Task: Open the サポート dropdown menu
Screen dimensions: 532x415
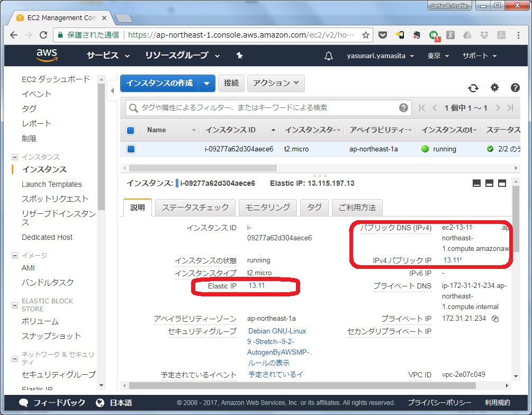Action: (480, 56)
